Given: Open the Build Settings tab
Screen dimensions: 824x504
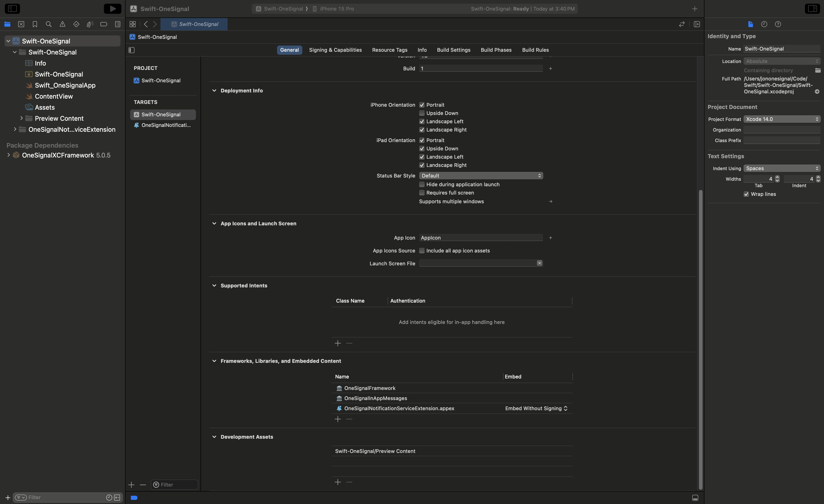Looking at the screenshot, I should click(x=453, y=50).
